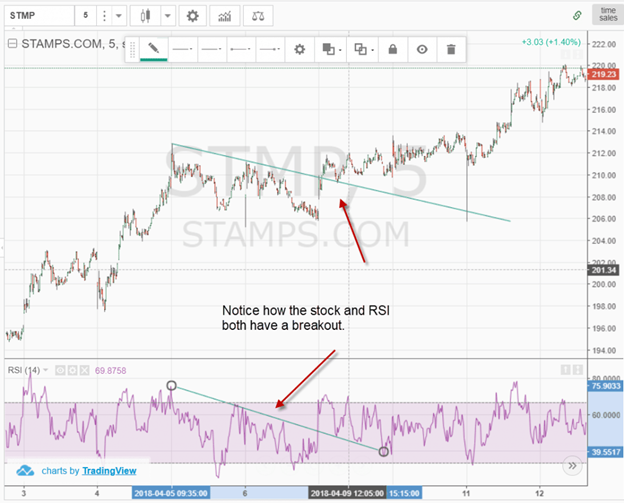Select the upper RSI trendline anchor circle
624x503 pixels.
[x=172, y=385]
